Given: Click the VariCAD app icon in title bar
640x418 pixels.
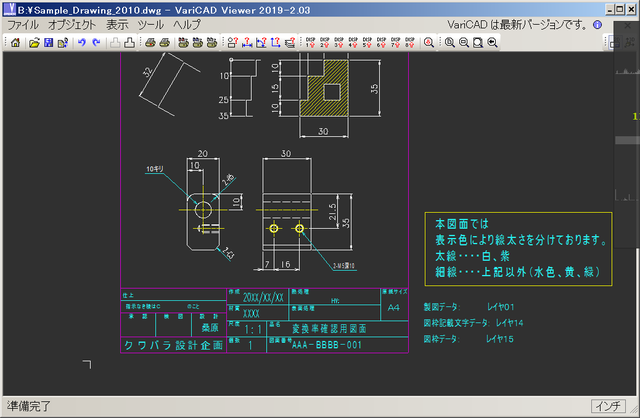Looking at the screenshot, I should click(9, 9).
